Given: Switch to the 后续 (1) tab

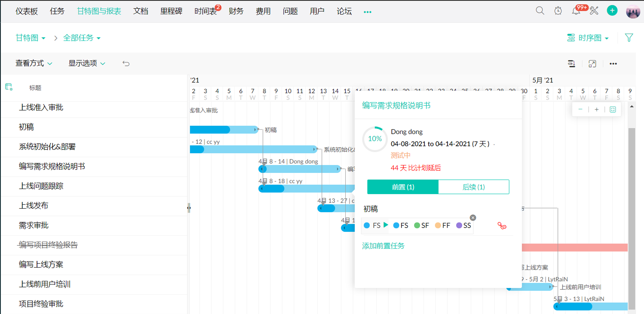Looking at the screenshot, I should click(x=473, y=187).
